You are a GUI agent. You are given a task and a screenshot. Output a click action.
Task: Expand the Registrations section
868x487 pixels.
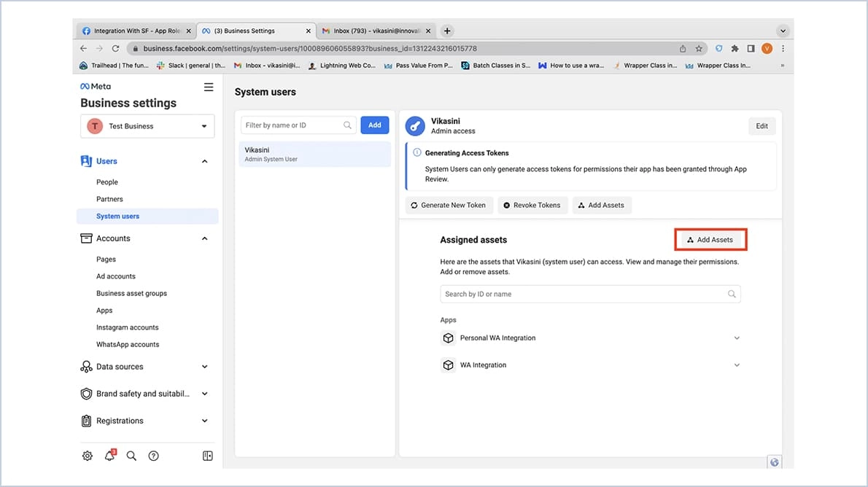[x=205, y=421]
